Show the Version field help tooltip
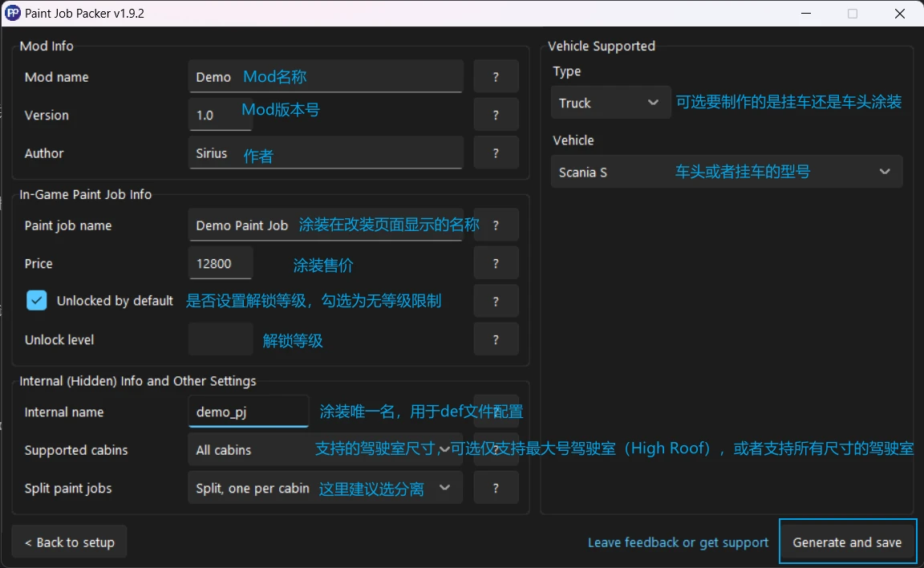Screen dimensions: 924x568 coord(496,115)
